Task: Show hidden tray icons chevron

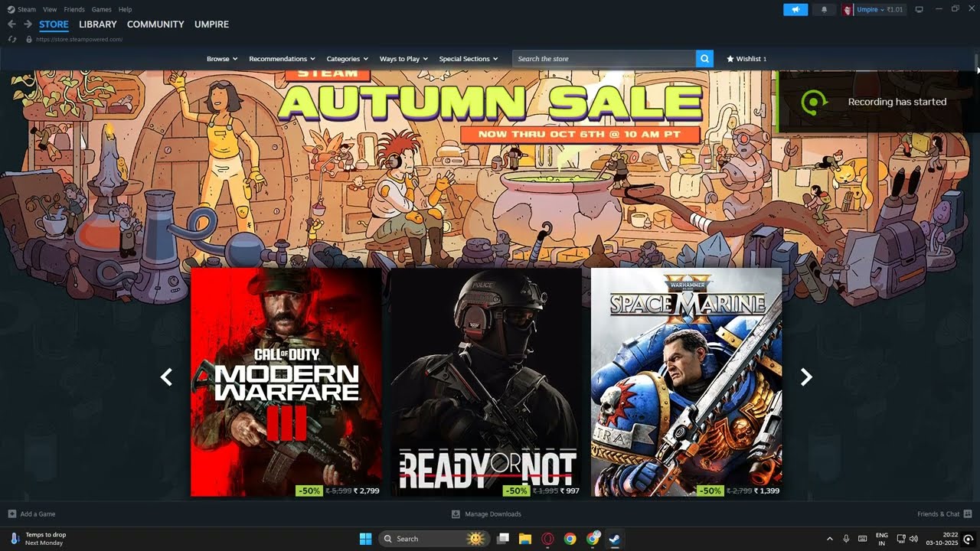Action: tap(829, 539)
